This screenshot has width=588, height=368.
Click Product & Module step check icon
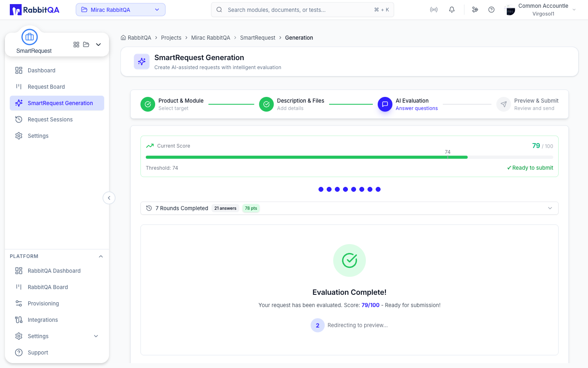click(x=148, y=104)
